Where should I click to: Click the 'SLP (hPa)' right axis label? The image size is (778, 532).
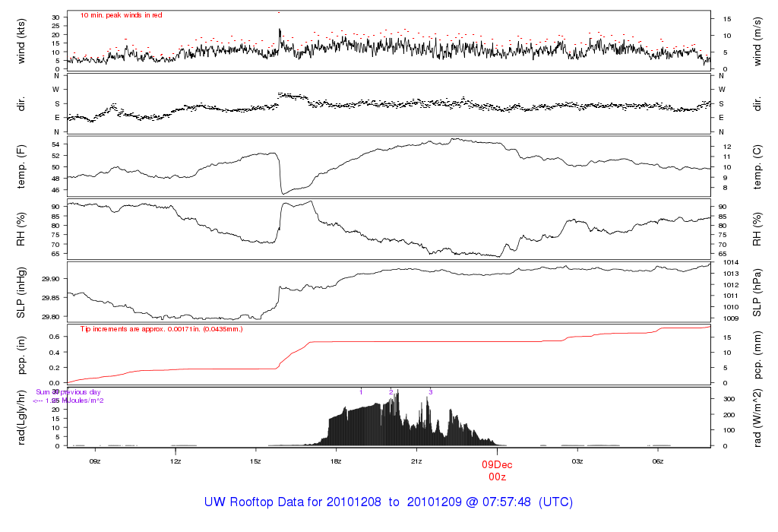pos(757,293)
